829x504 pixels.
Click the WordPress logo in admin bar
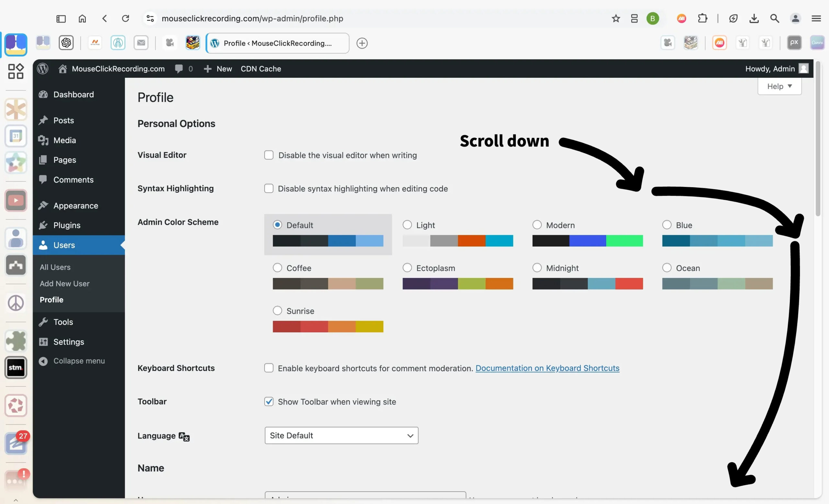pos(43,69)
